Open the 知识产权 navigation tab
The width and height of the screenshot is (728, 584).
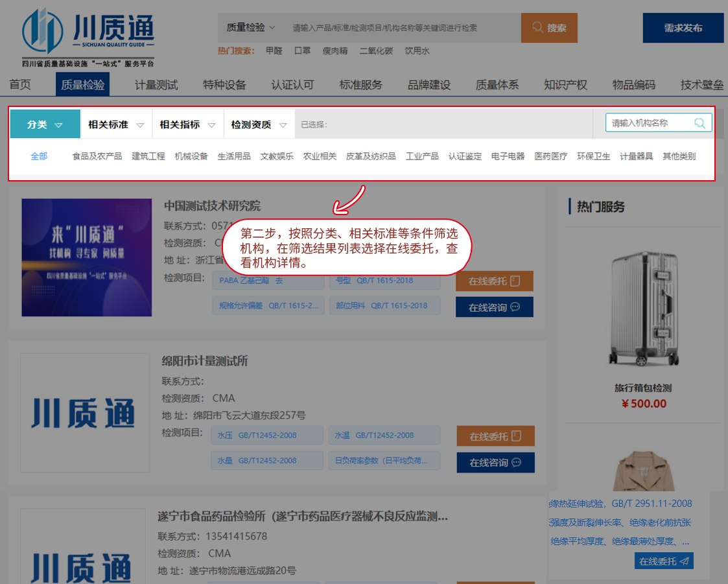pyautogui.click(x=565, y=84)
